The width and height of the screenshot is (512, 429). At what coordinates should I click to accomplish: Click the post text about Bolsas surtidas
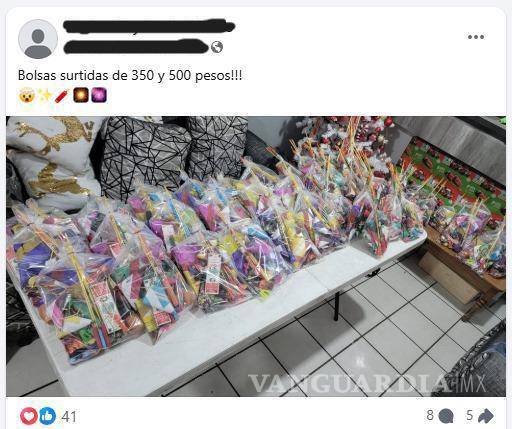tap(130, 75)
